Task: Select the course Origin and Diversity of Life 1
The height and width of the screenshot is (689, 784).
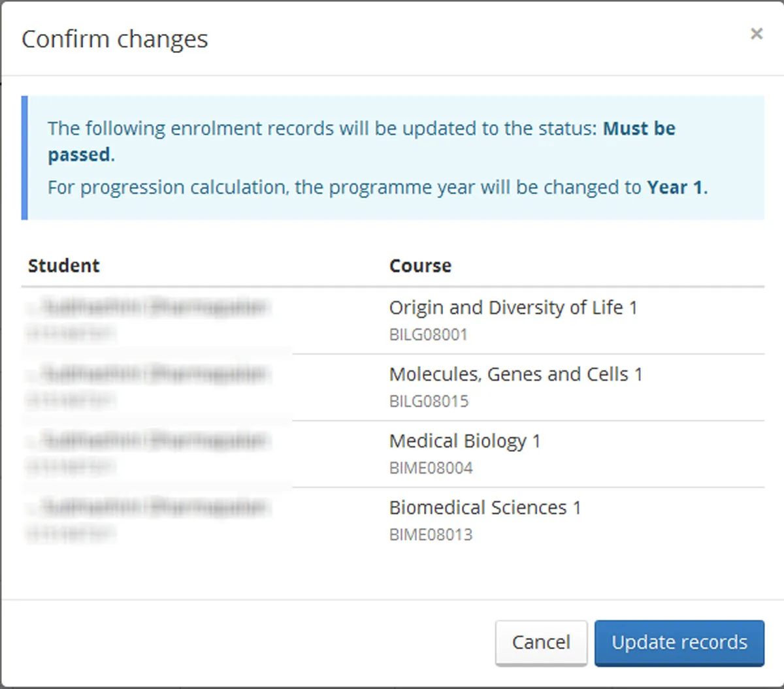Action: [514, 307]
